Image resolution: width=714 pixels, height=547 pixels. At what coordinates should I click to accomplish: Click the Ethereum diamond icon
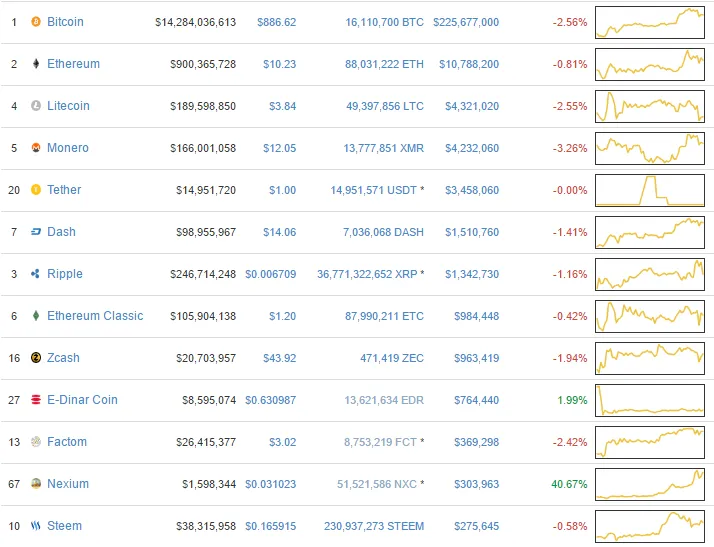pyautogui.click(x=36, y=63)
